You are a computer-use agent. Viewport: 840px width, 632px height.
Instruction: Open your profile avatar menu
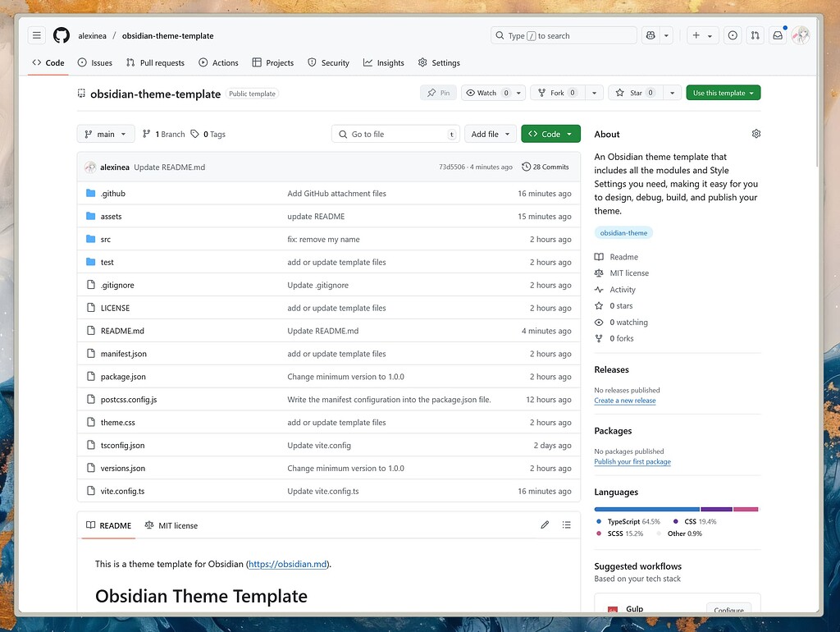(x=800, y=35)
